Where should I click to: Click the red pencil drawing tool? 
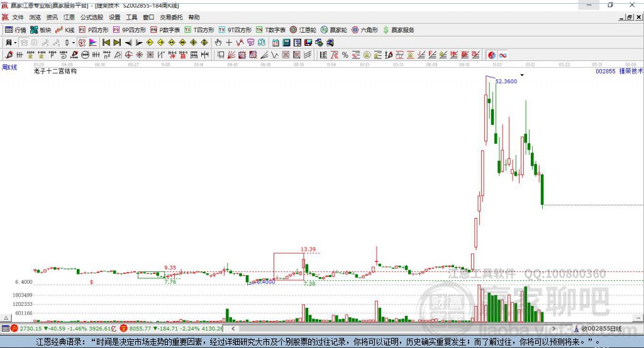click(x=9, y=55)
